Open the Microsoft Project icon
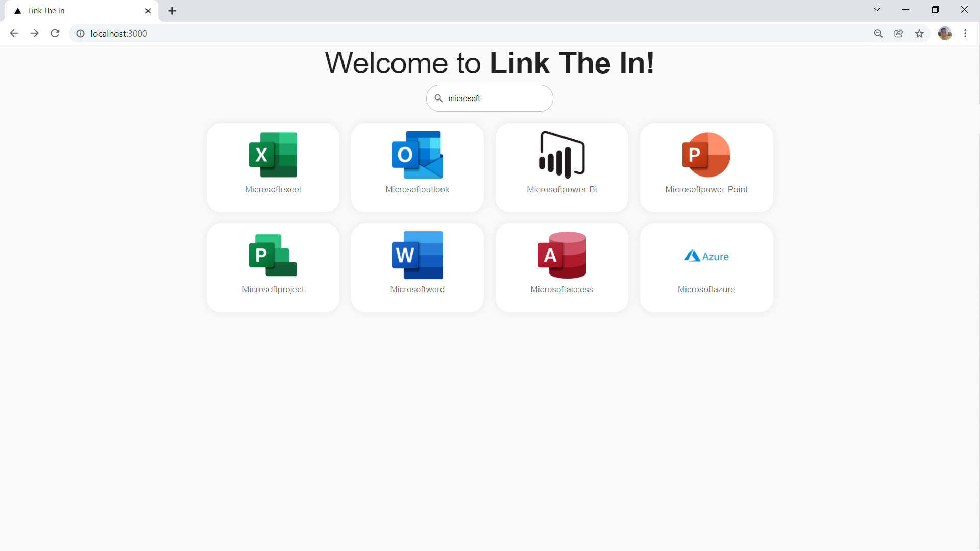Viewport: 980px width, 551px height. [273, 255]
